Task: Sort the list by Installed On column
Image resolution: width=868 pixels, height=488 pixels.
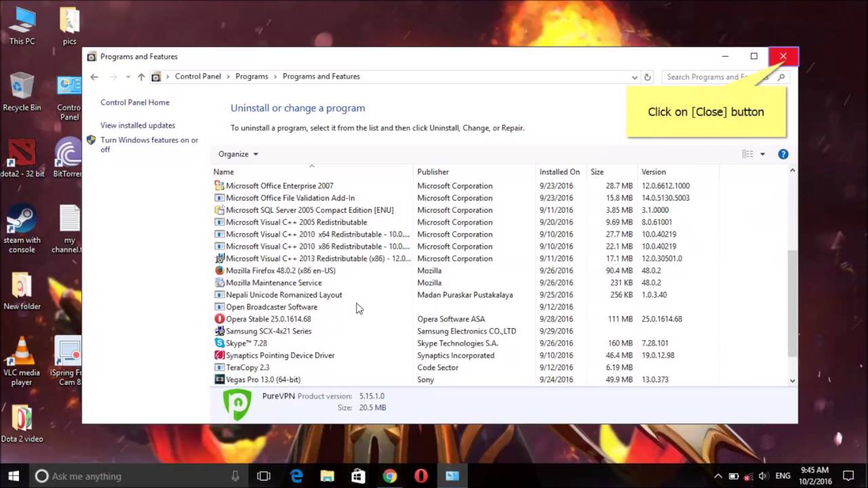Action: [x=561, y=171]
